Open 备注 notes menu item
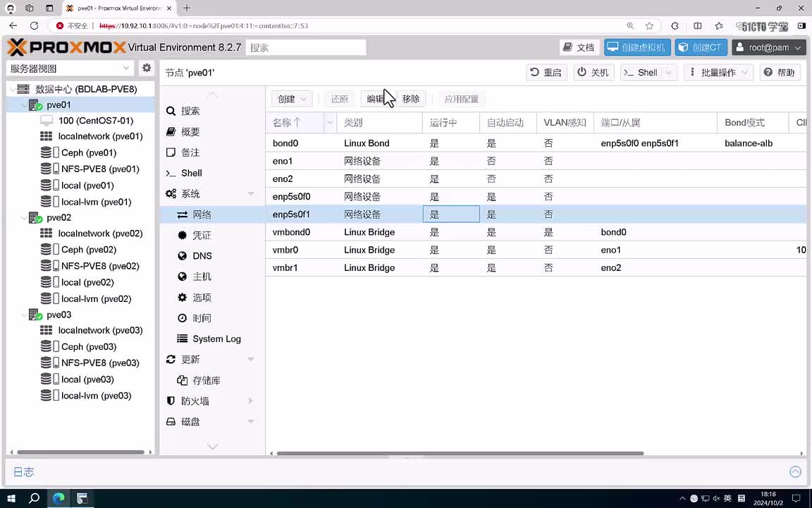 (x=213, y=152)
